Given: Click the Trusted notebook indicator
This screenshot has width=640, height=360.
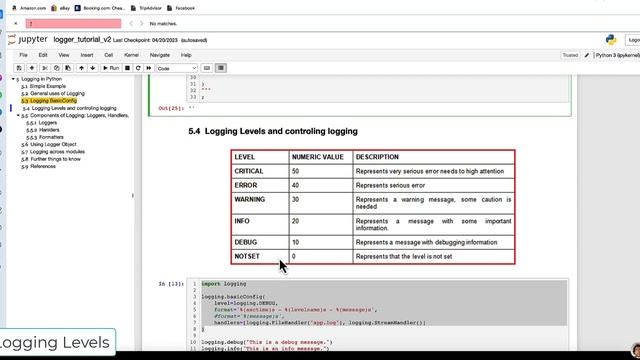Looking at the screenshot, I should (x=570, y=55).
